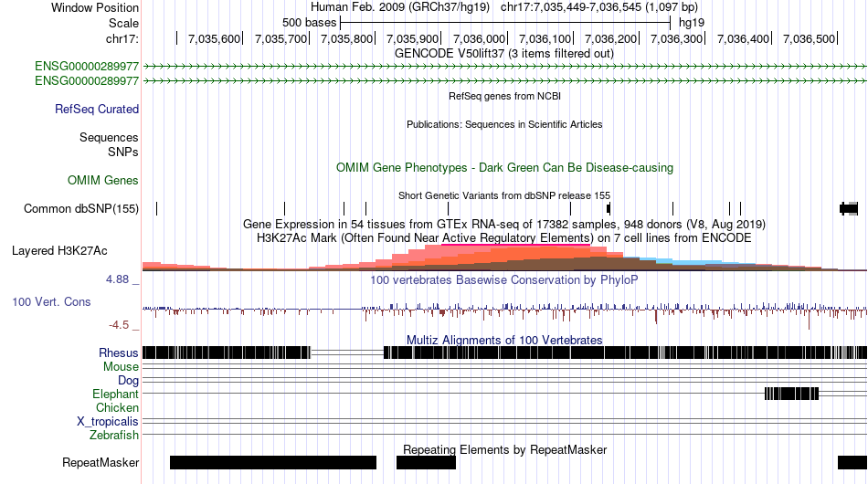Click 100 vertebrates Basewise Conservation title
Screen dimensions: 868x484
(x=503, y=279)
